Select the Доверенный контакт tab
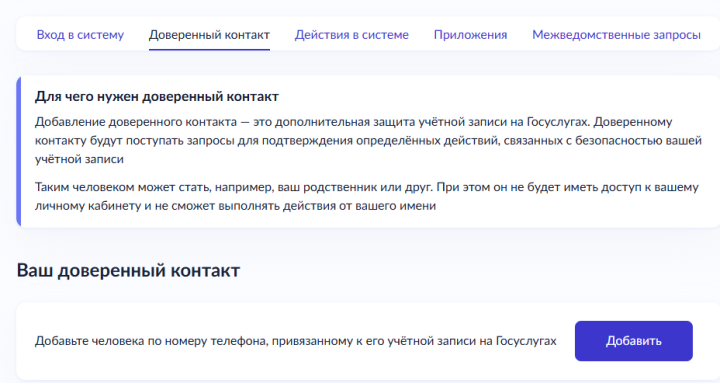This screenshot has width=720, height=383. click(209, 35)
